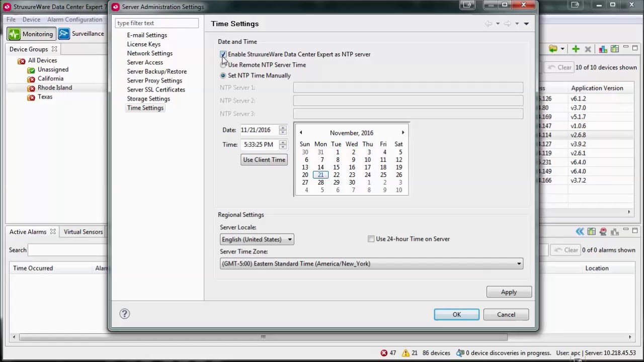The height and width of the screenshot is (362, 644).
Task: Select E-mail Settings in settings list
Action: coord(147,35)
